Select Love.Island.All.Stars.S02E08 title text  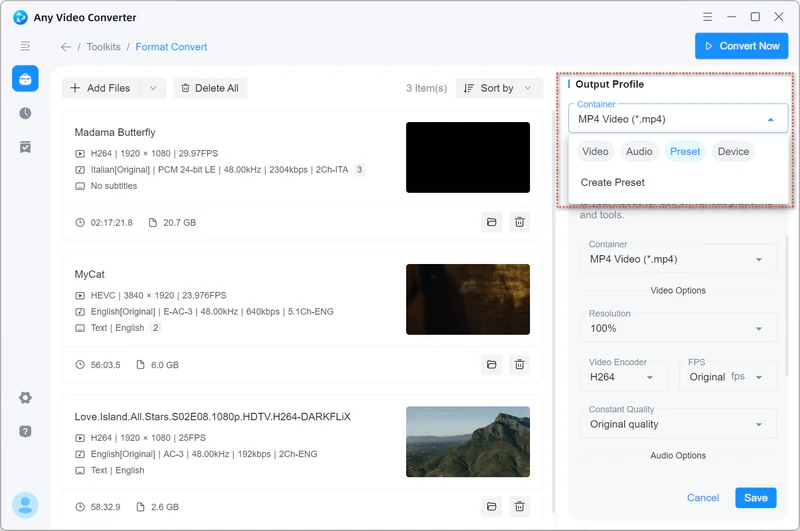click(x=212, y=417)
